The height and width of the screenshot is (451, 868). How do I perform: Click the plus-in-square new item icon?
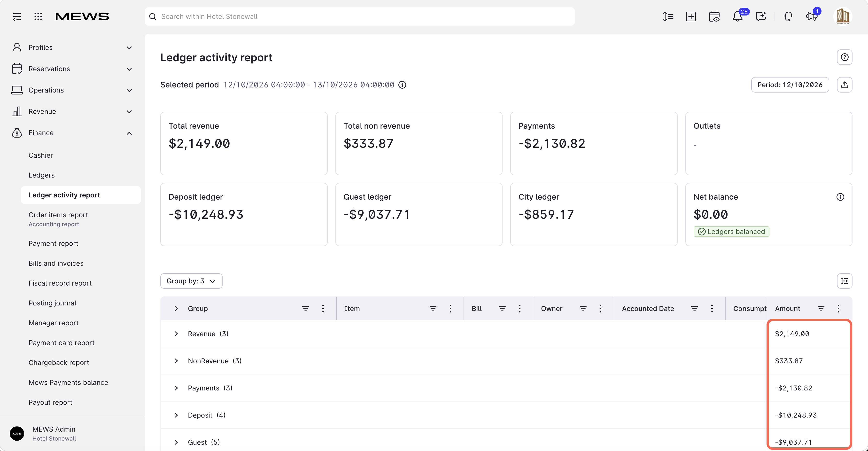691,16
